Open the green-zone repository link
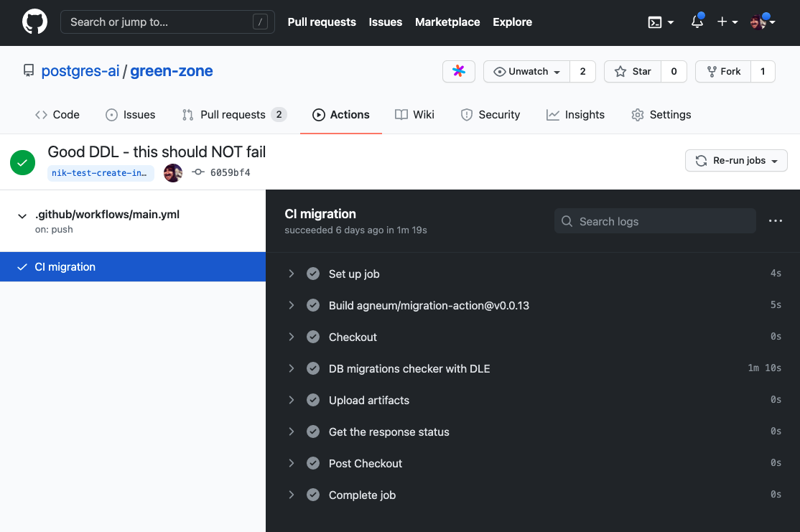This screenshot has width=800, height=532. pyautogui.click(x=172, y=71)
